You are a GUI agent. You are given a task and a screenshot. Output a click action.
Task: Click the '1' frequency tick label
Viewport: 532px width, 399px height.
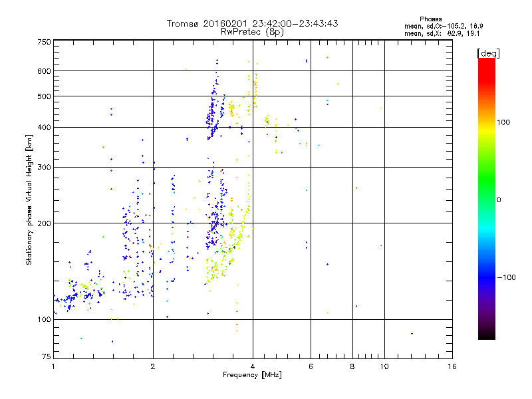[53, 366]
